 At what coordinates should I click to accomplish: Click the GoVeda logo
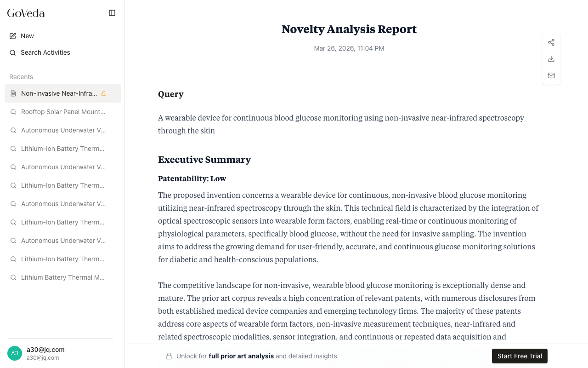pyautogui.click(x=26, y=13)
